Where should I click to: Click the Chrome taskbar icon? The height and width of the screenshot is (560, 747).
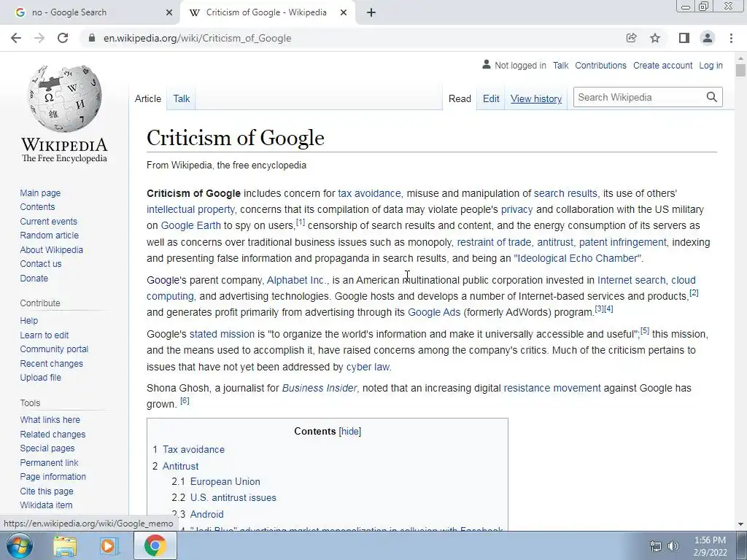tap(155, 545)
